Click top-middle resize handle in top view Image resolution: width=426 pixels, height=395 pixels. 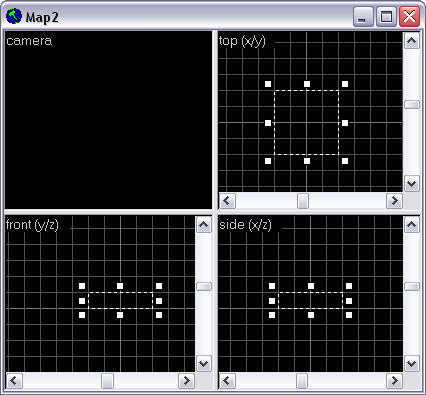[307, 84]
